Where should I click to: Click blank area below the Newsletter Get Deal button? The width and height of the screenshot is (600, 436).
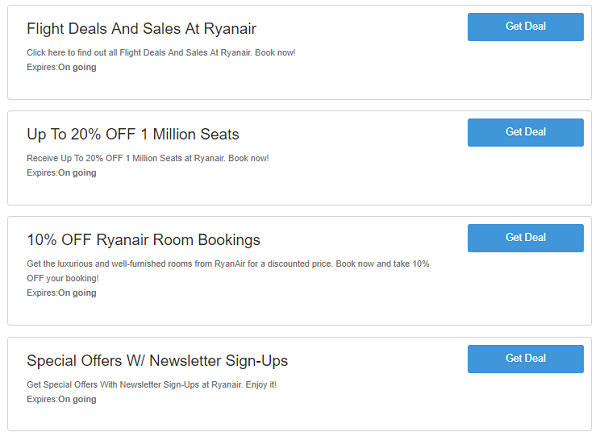(x=525, y=400)
